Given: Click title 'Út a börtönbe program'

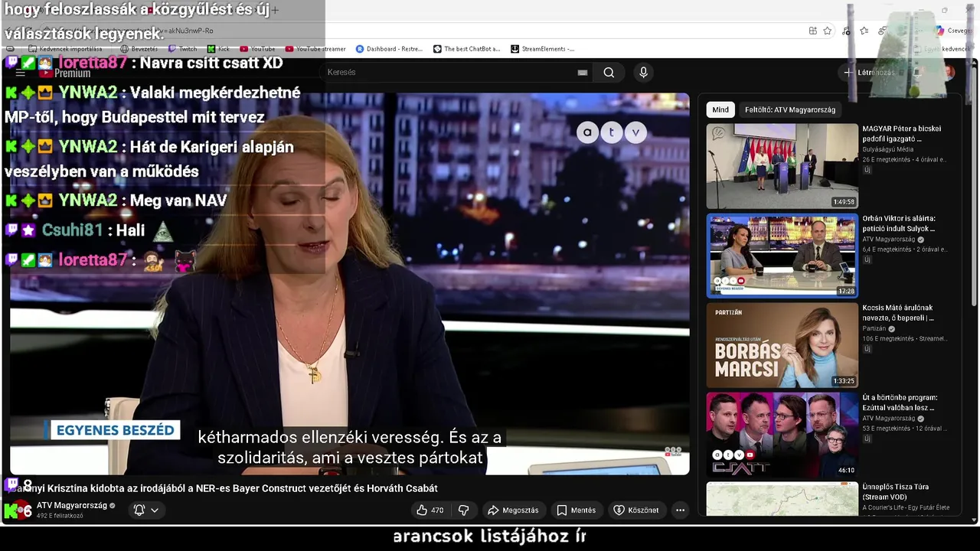Looking at the screenshot, I should pyautogui.click(x=900, y=403).
